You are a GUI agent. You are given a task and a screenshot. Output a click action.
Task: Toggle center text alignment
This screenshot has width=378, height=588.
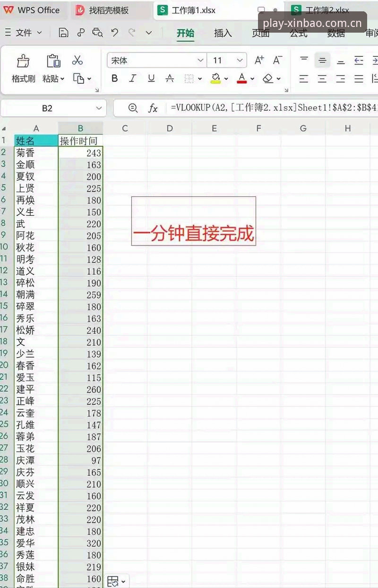tap(322, 79)
